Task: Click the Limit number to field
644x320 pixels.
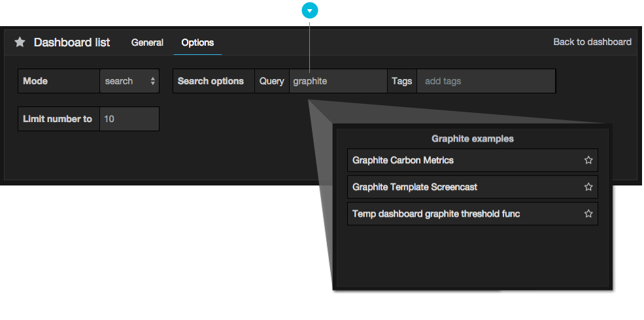Action: coord(129,119)
